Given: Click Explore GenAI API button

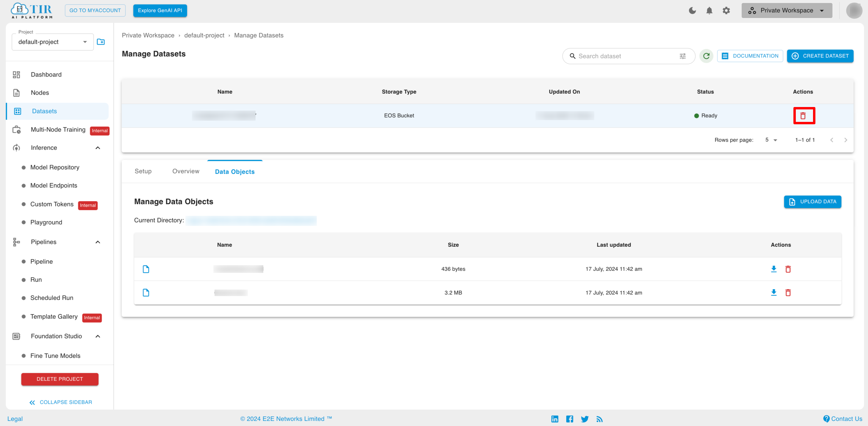Looking at the screenshot, I should point(160,10).
